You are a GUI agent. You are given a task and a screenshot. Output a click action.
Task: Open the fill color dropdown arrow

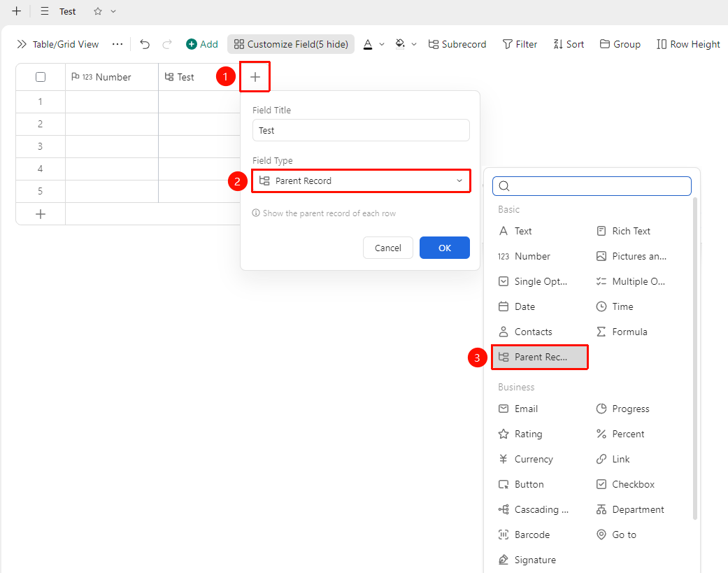(x=414, y=45)
